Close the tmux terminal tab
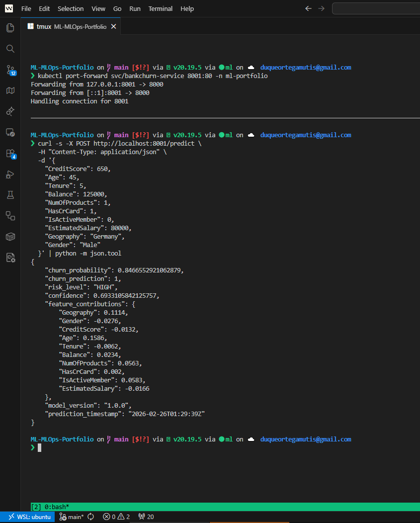The image size is (420, 523). tap(113, 26)
